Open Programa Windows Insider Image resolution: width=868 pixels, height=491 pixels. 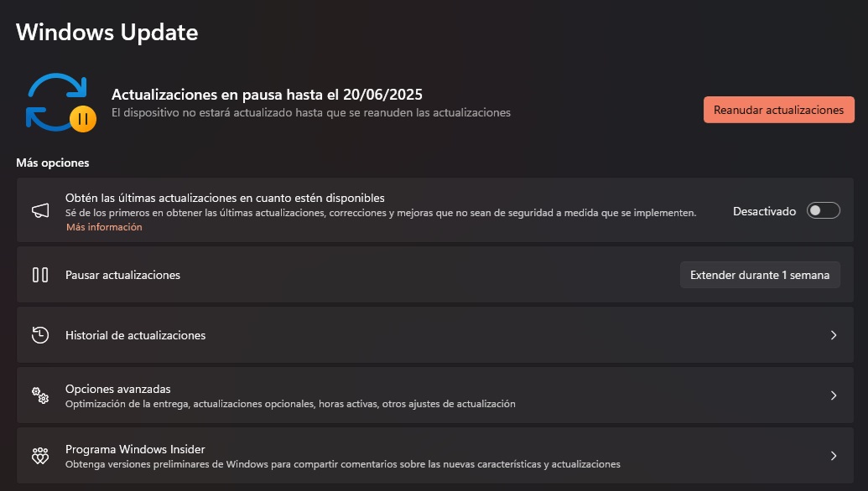point(136,449)
